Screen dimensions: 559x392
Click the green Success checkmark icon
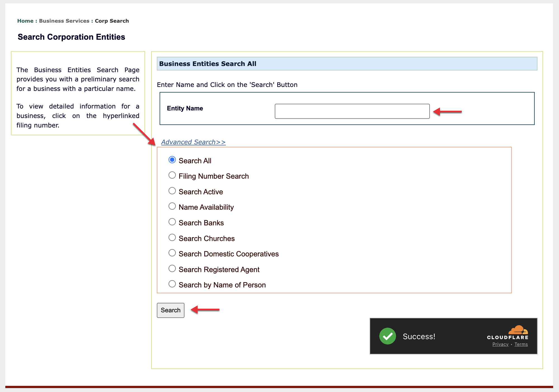pos(387,336)
